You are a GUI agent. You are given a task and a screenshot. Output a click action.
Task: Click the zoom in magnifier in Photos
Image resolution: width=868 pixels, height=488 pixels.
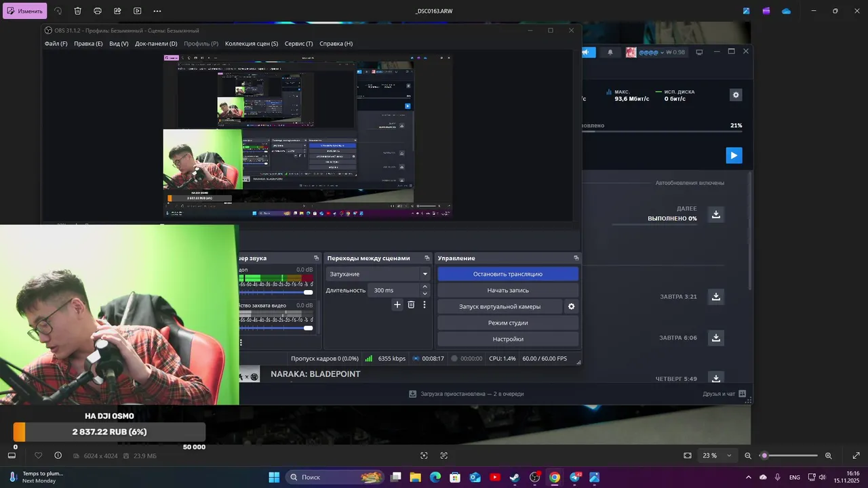[x=828, y=455]
